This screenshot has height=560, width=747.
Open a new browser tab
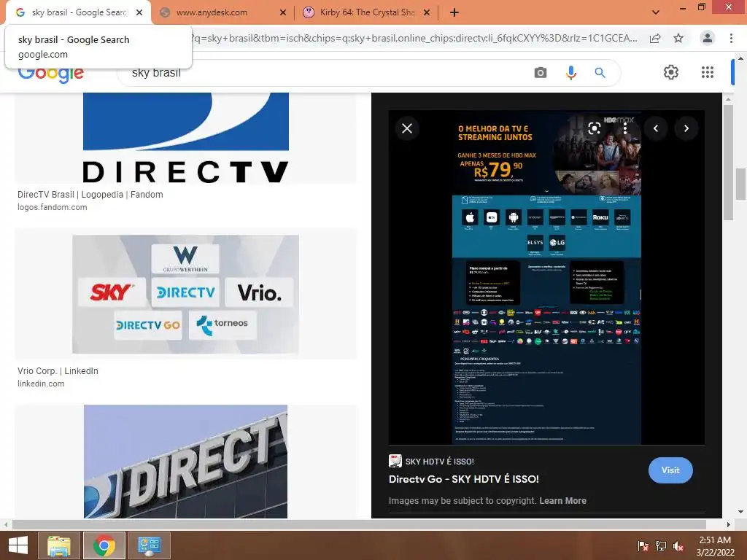(x=454, y=12)
